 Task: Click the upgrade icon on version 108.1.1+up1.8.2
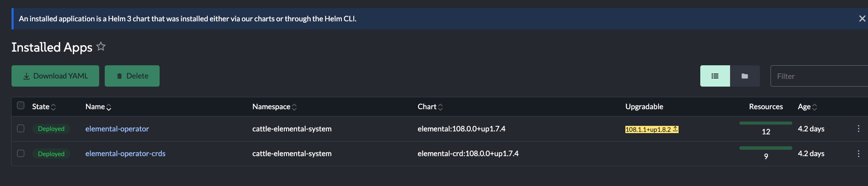click(675, 129)
